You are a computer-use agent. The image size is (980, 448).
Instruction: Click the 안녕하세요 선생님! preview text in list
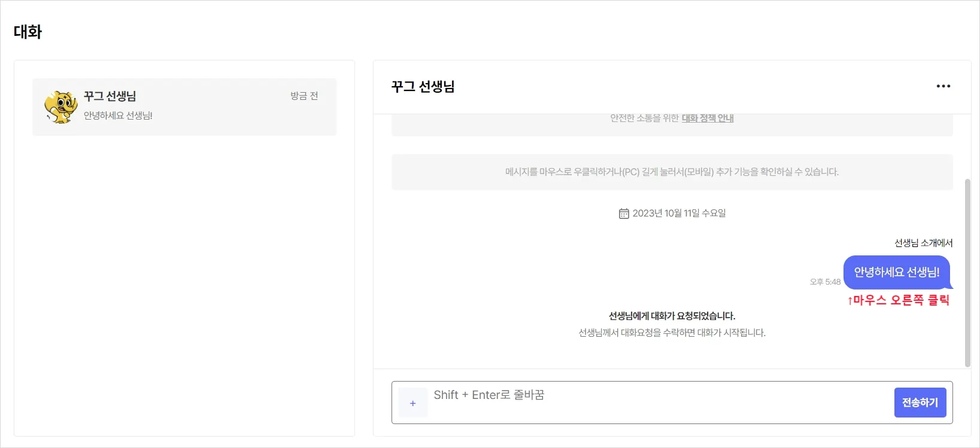[118, 115]
